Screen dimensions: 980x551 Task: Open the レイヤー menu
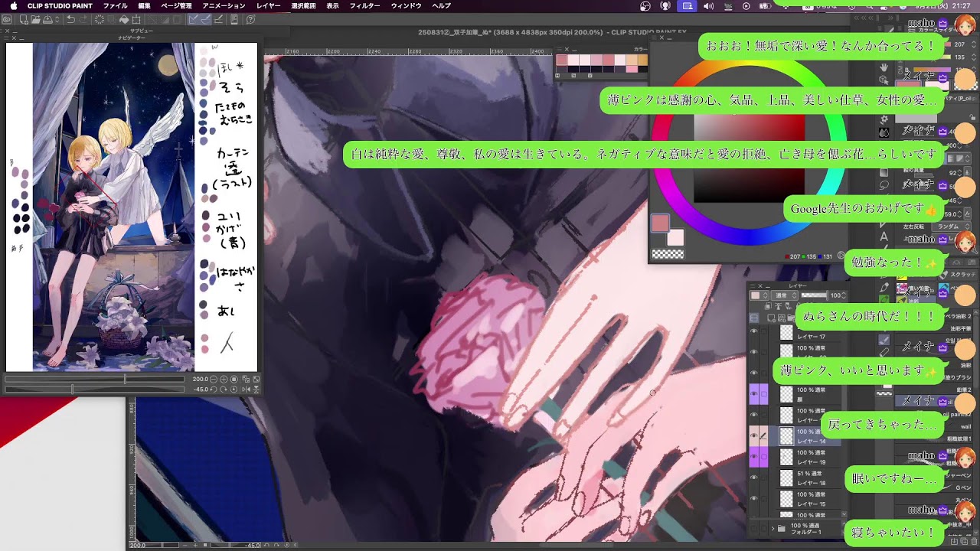pyautogui.click(x=269, y=5)
